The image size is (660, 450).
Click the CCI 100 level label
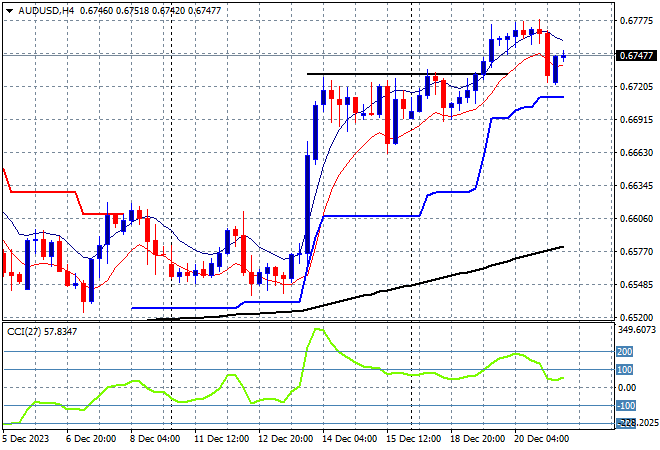(x=624, y=370)
